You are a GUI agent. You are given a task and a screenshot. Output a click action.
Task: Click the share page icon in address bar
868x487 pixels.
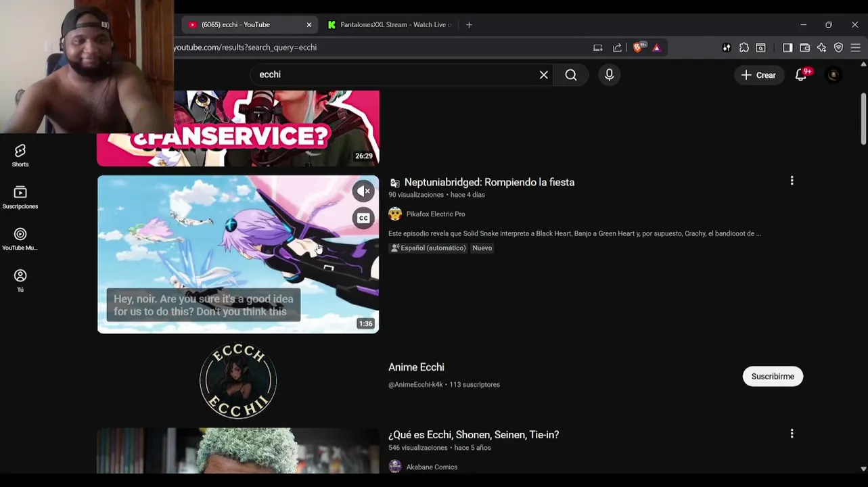coord(617,47)
